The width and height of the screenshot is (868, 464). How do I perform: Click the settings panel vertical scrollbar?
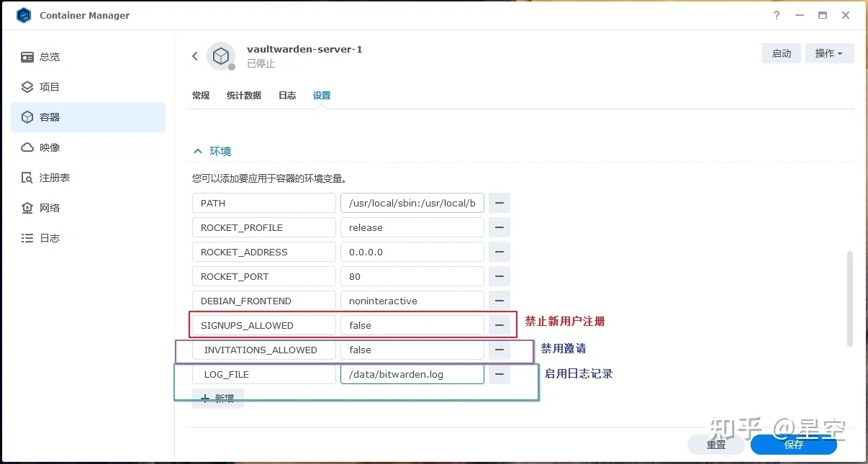tap(849, 298)
